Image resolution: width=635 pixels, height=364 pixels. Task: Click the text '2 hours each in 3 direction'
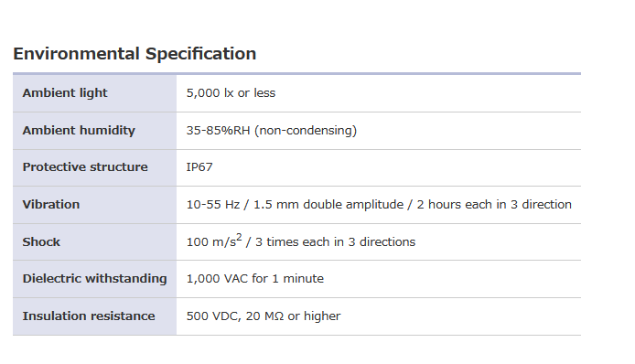point(494,205)
